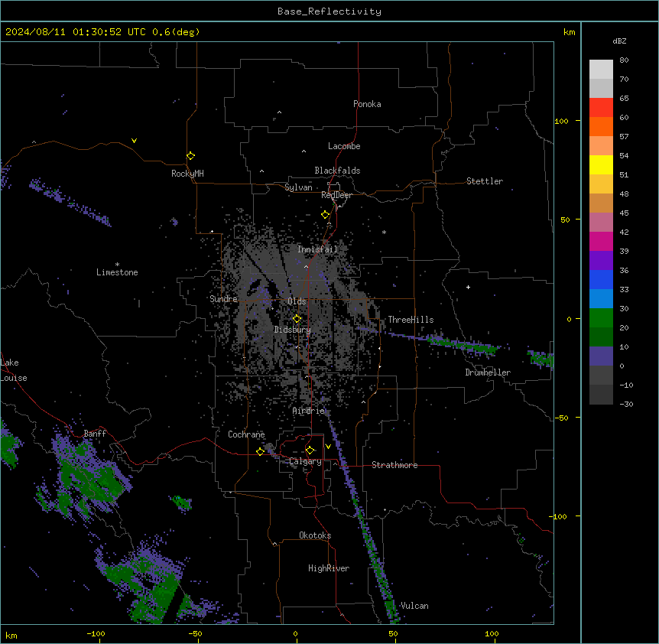Select the bright green 20-30 dBZ swatch

click(601, 318)
